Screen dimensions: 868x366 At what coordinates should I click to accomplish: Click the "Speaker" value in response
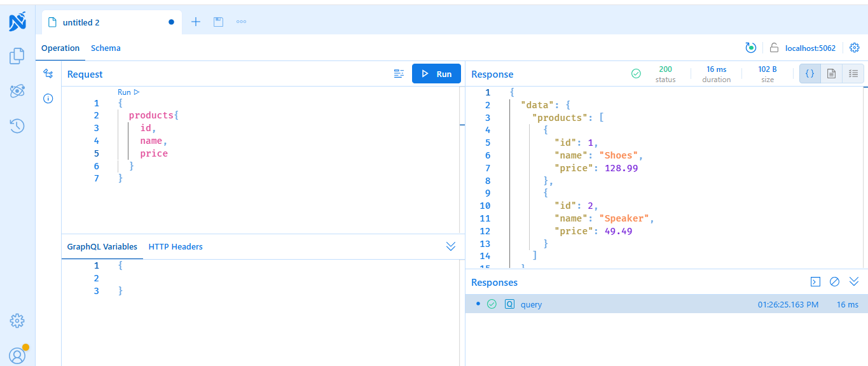626,218
